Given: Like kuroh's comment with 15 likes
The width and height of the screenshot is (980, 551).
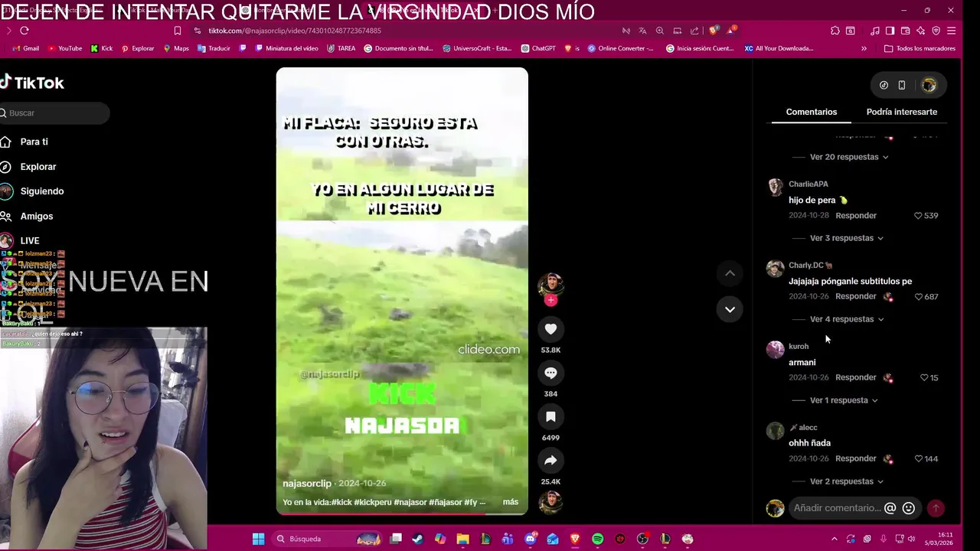Looking at the screenshot, I should (923, 378).
